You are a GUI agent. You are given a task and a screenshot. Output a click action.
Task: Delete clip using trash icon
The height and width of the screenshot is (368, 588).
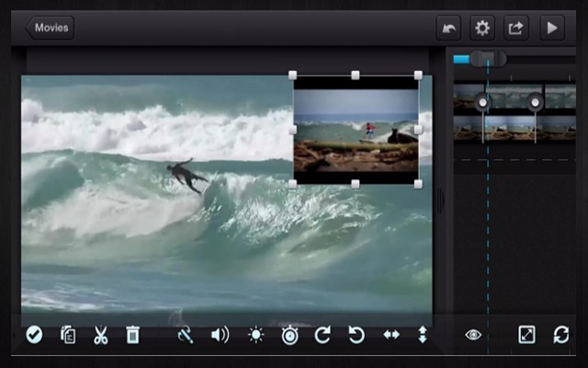coord(132,335)
